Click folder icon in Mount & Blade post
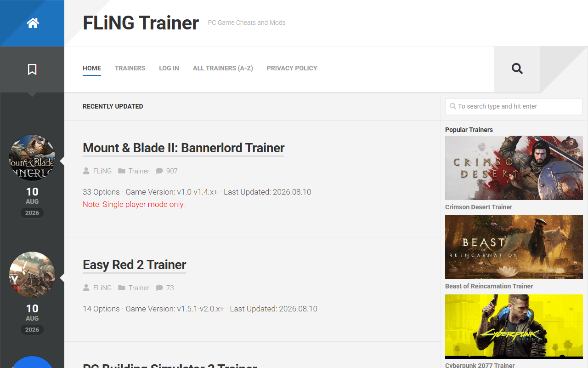This screenshot has height=368, width=588. (122, 171)
